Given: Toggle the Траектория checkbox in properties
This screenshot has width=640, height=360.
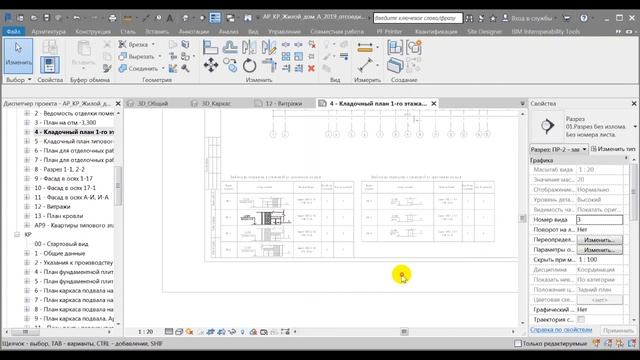Looking at the screenshot, I should 581,320.
